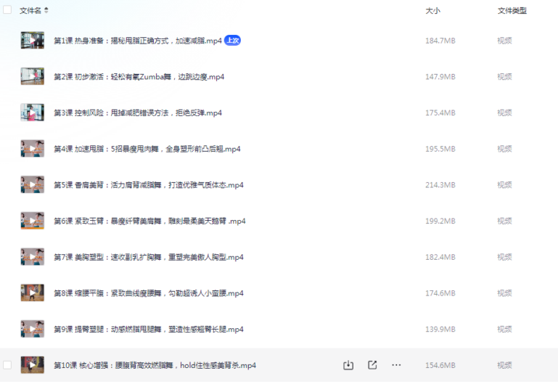The height and width of the screenshot is (392, 558).
Task: Click the 184.7MB size value
Action: tap(440, 41)
